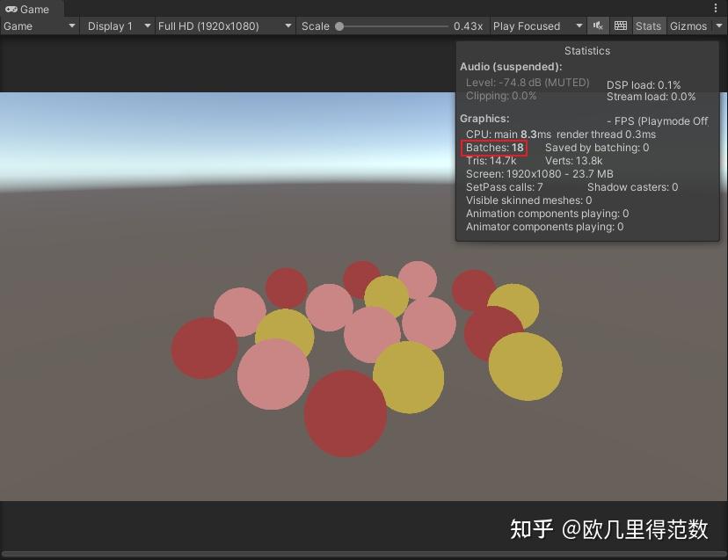Toggle the Stats overlay off
The image size is (728, 560).
tap(648, 25)
